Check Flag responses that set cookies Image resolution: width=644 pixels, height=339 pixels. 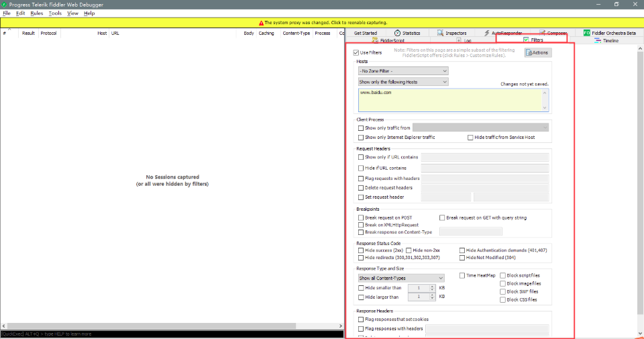361,320
